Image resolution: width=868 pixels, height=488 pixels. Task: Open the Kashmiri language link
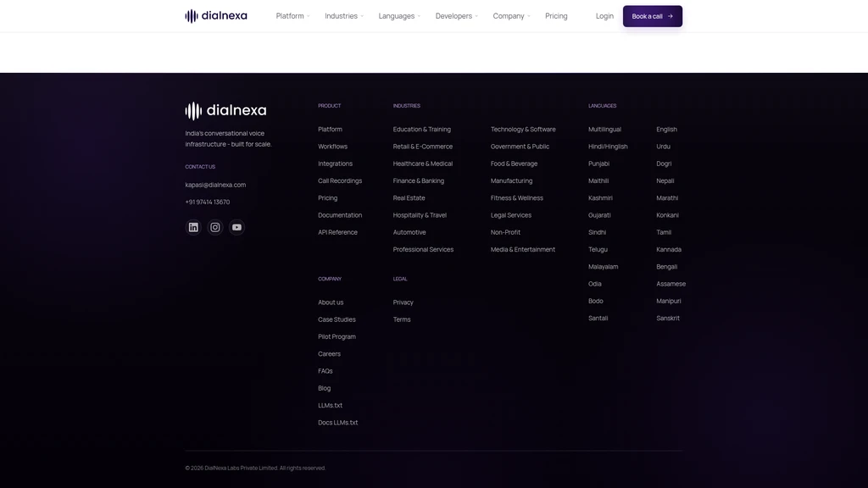(600, 198)
